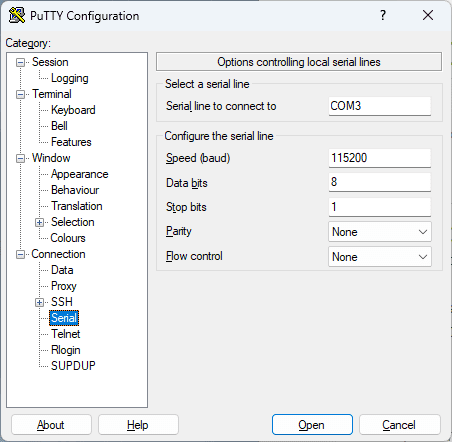
Task: Collapse the Terminal tree node
Action: 20,94
